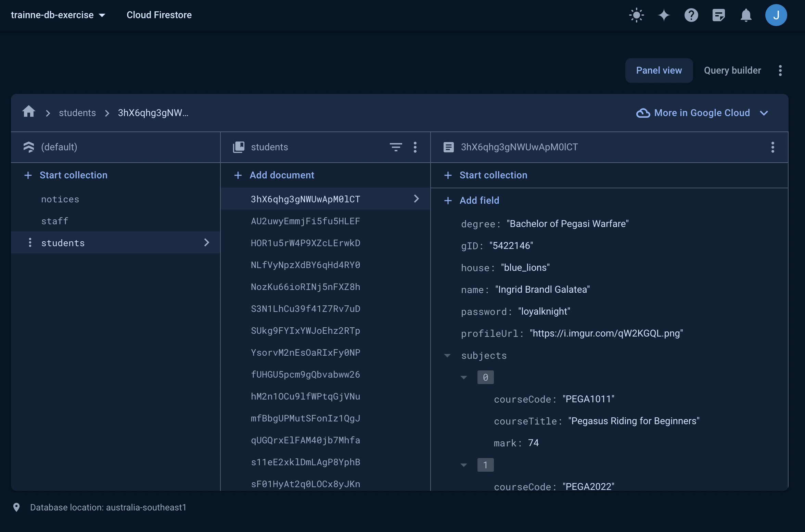Click plus icon beside Add document
Viewport: 805px width, 532px height.
[x=238, y=175]
